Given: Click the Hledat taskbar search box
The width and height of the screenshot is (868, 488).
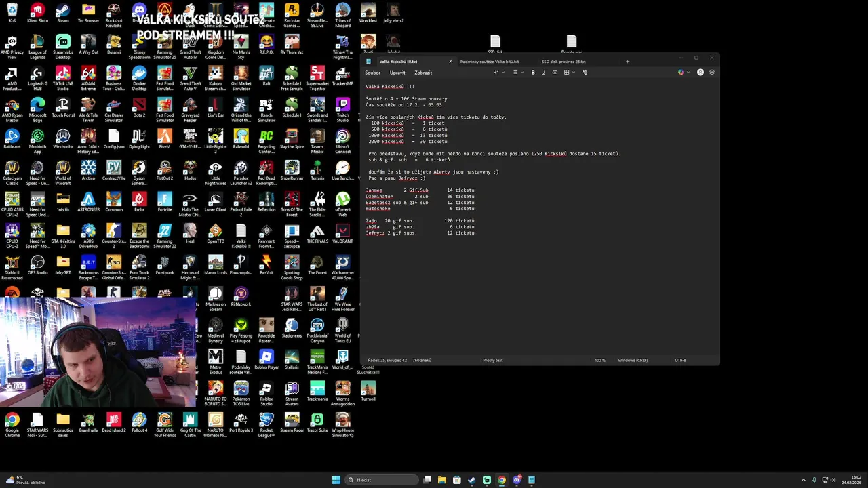Looking at the screenshot, I should pos(382,480).
